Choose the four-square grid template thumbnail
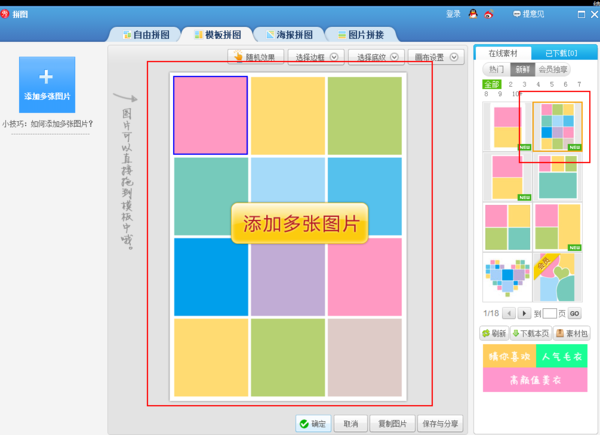The image size is (600, 435). coord(507,227)
